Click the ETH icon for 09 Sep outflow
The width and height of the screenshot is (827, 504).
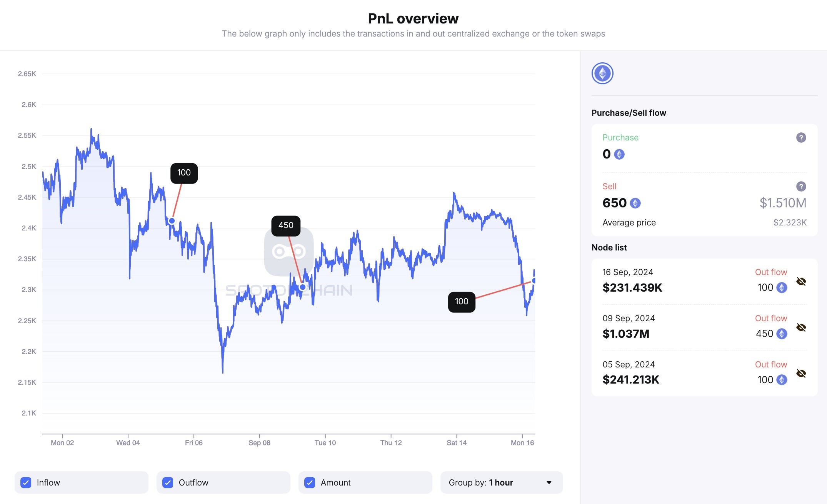point(782,334)
